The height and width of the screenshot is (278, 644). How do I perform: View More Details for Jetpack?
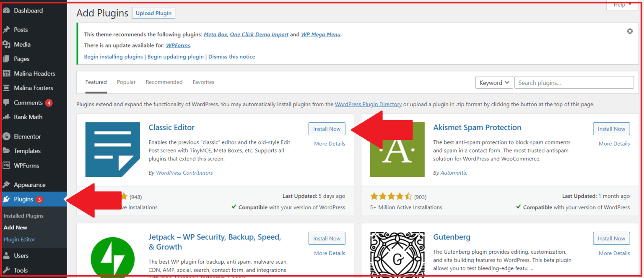(330, 253)
